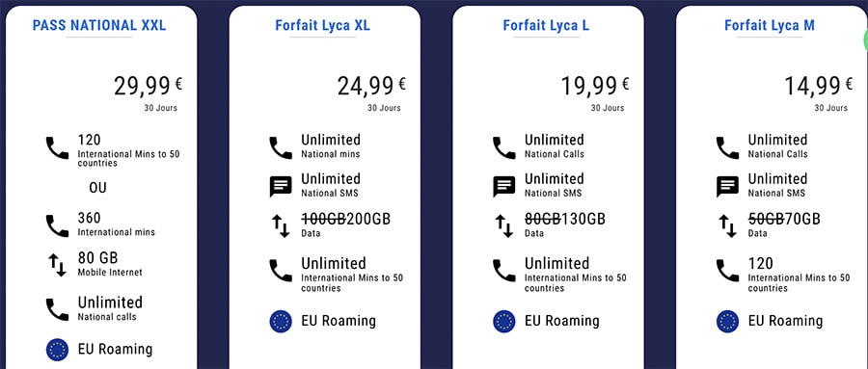The width and height of the screenshot is (868, 369).
Task: Open the Forfait Lyca XL plan title
Action: (323, 25)
